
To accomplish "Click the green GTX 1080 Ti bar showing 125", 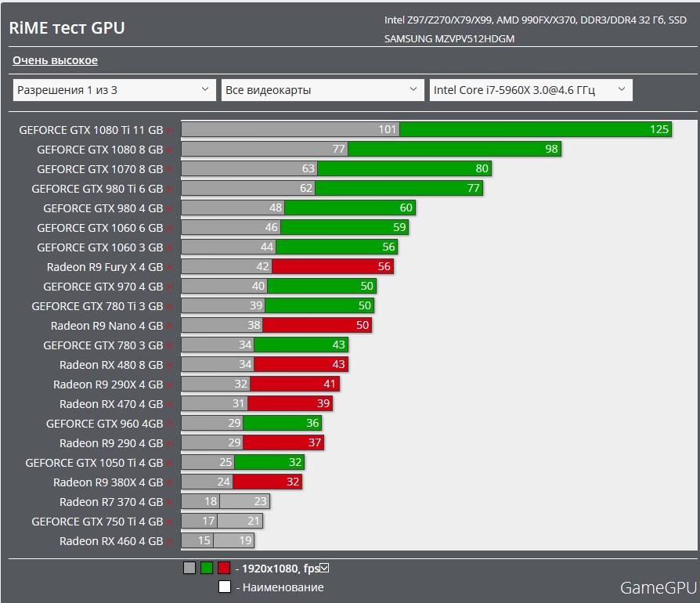I will (x=535, y=129).
